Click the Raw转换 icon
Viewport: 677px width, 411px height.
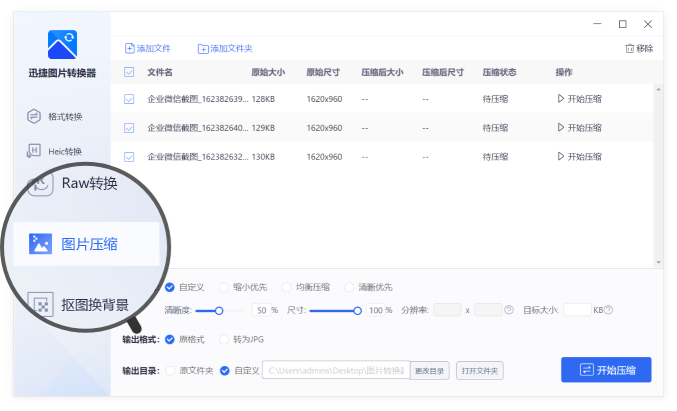click(40, 184)
